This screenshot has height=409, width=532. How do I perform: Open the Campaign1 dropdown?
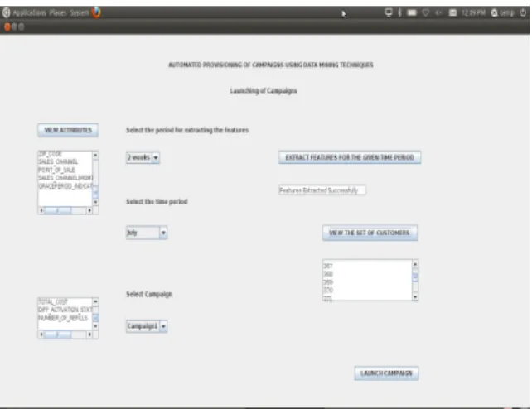click(x=147, y=326)
